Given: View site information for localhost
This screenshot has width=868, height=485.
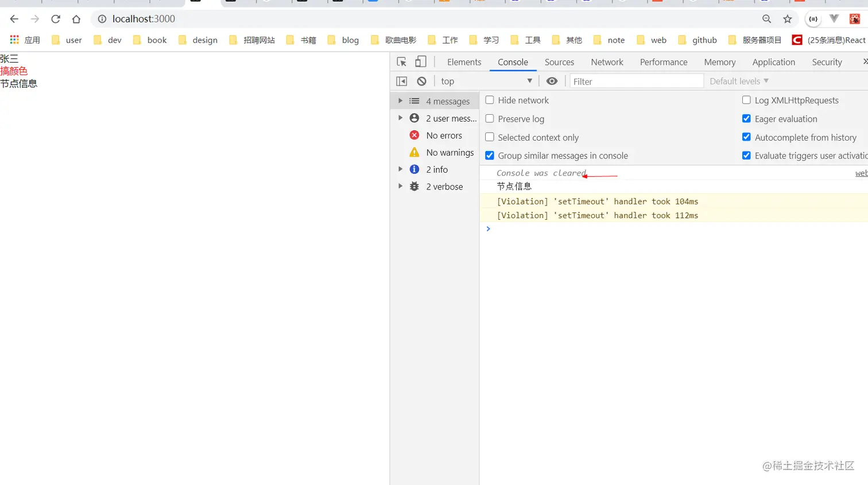Looking at the screenshot, I should pos(102,19).
